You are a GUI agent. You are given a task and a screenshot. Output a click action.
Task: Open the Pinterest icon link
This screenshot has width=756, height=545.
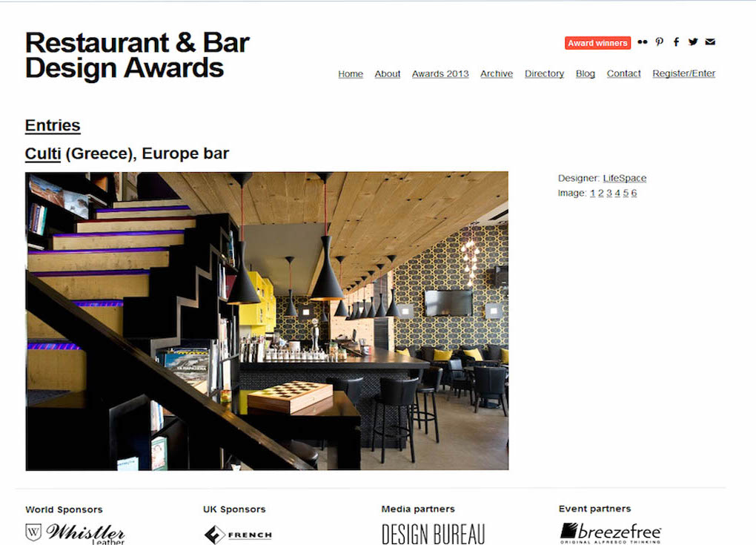tap(659, 42)
